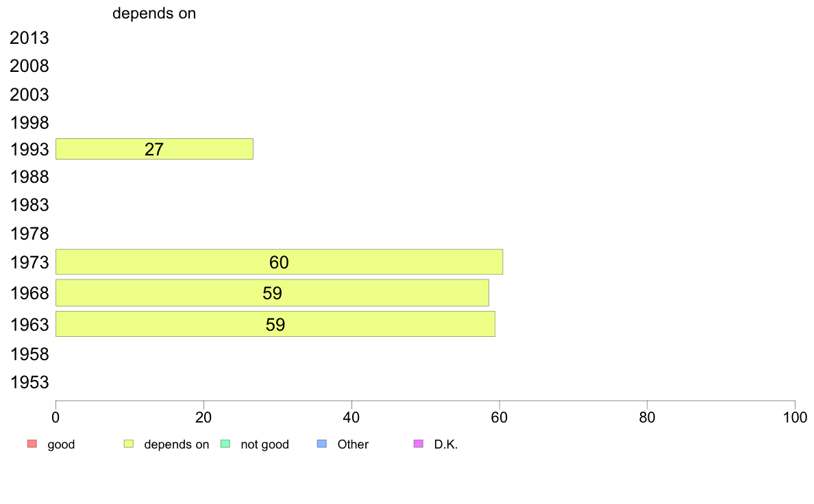This screenshot has height=504, width=814.
Task: Select the 1968 bar labeled 59
Action: click(x=272, y=293)
